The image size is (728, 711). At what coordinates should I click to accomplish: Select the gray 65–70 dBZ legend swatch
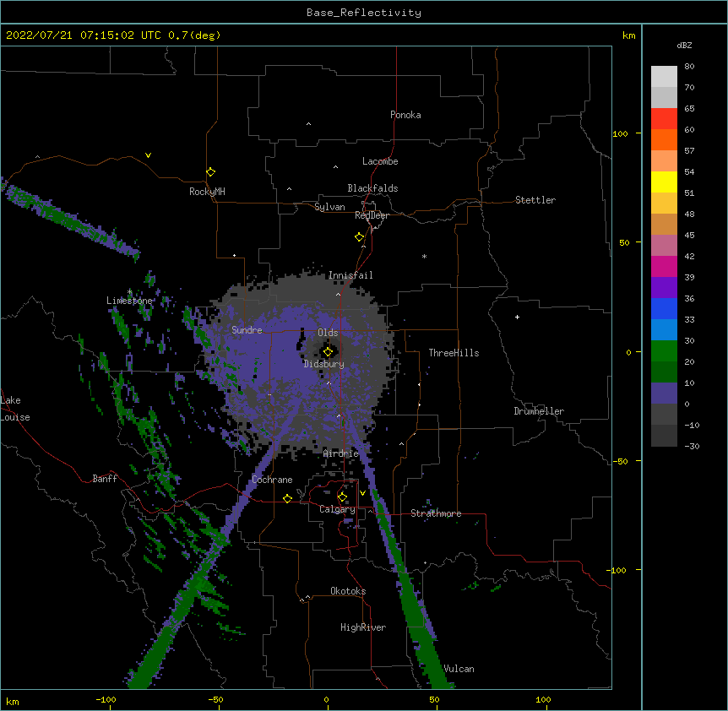[x=664, y=97]
